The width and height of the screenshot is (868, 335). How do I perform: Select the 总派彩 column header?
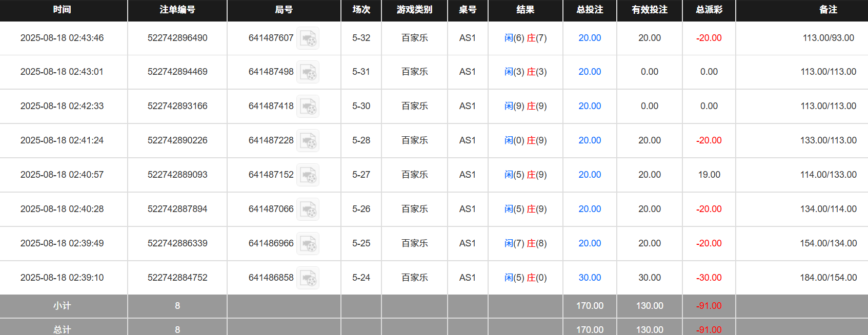click(709, 10)
